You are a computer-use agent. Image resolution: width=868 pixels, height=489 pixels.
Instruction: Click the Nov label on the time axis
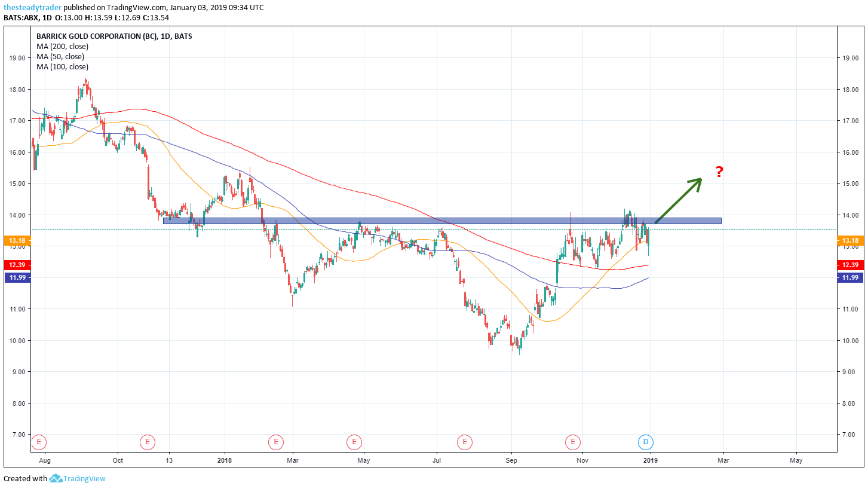(x=584, y=461)
